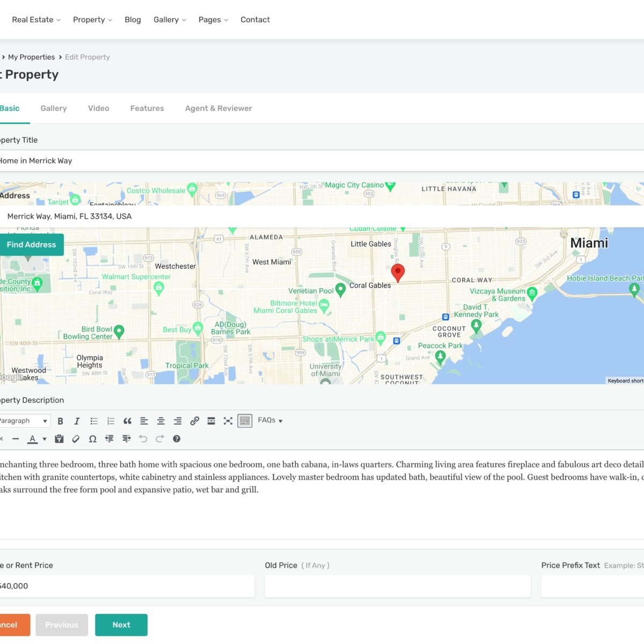644x644 pixels.
Task: Open the text color picker arrow
Action: pos(45,439)
